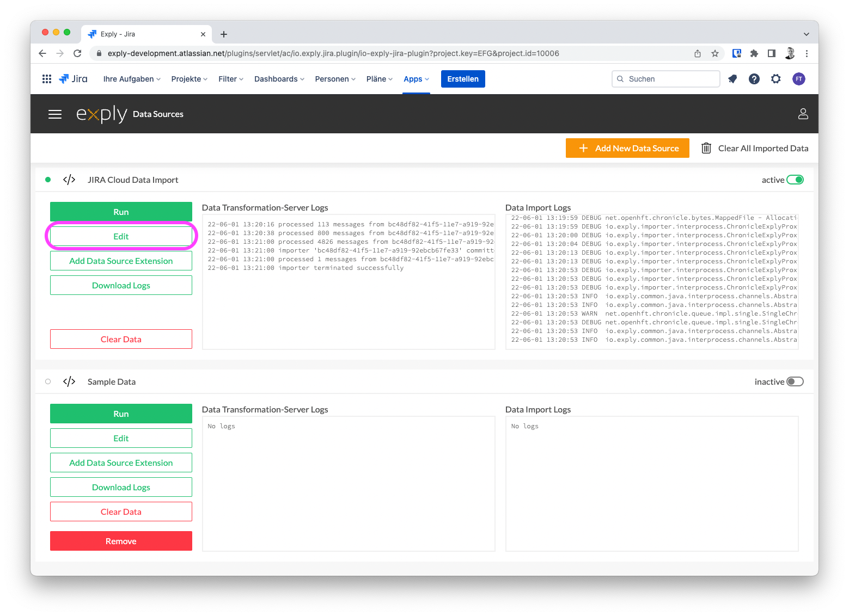Image resolution: width=849 pixels, height=616 pixels.
Task: Activate the Sample Data toggle
Action: coord(795,381)
